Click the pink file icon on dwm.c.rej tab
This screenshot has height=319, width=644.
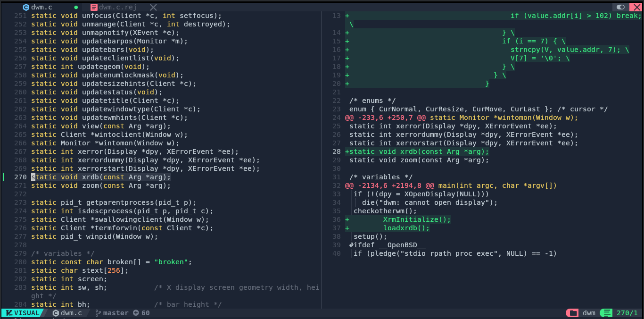pos(94,7)
